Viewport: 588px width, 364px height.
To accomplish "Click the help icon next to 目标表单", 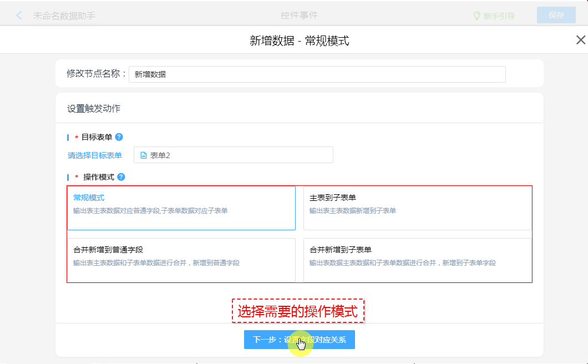I will (119, 137).
